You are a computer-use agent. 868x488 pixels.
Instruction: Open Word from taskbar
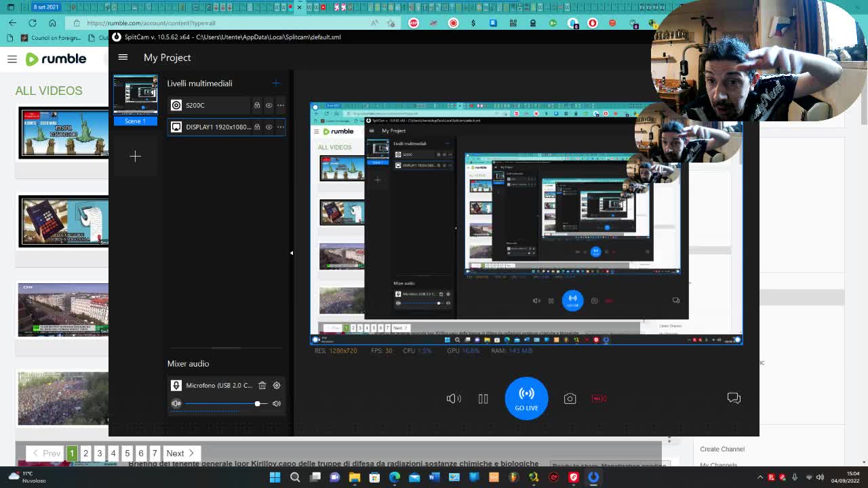pyautogui.click(x=434, y=477)
